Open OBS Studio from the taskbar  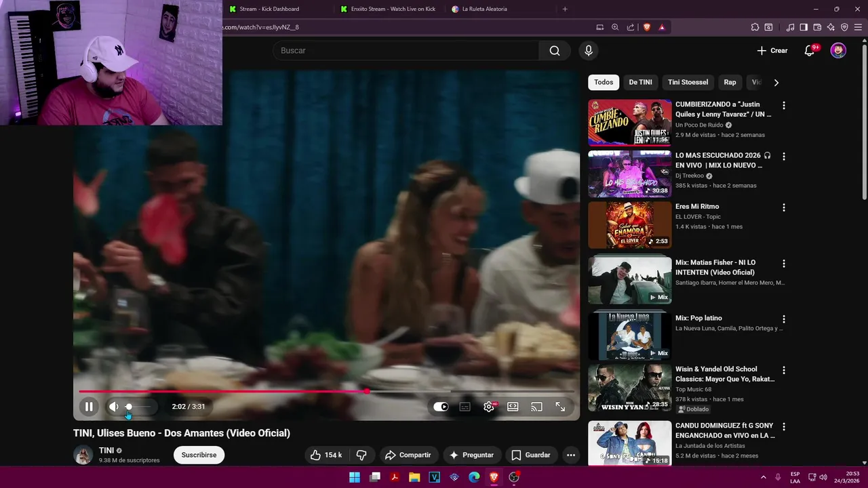click(514, 477)
